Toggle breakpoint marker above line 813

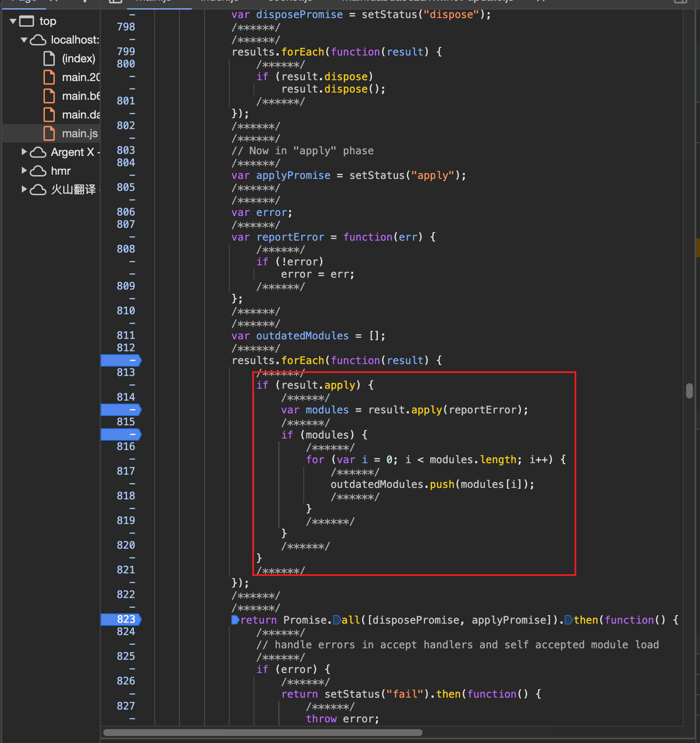pos(121,360)
